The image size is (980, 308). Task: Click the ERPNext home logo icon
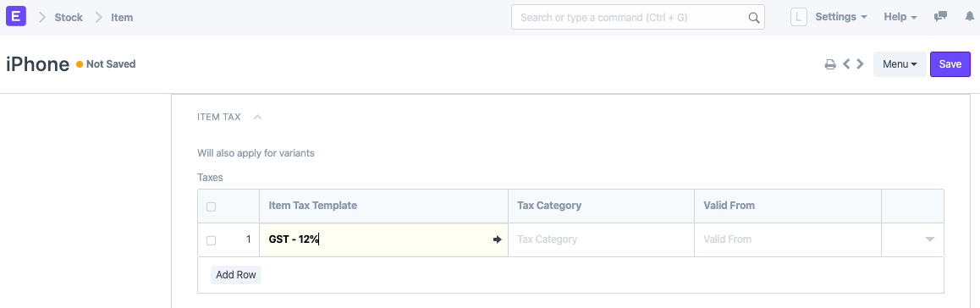15,17
